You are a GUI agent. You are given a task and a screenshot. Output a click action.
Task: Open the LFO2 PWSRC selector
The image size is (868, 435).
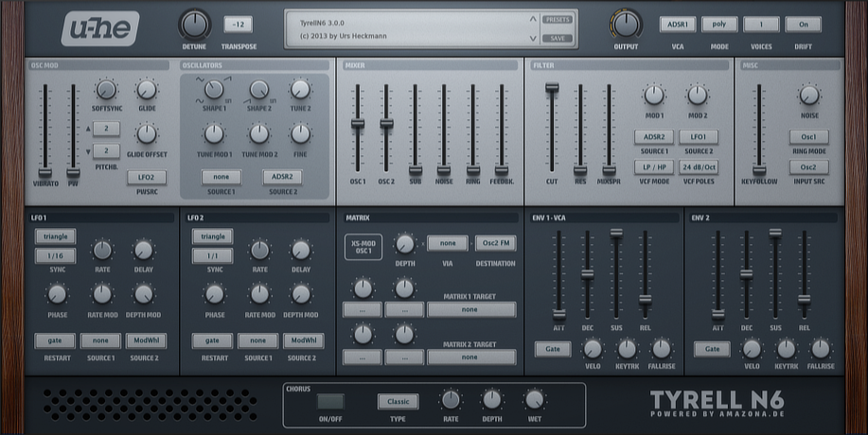pos(146,177)
